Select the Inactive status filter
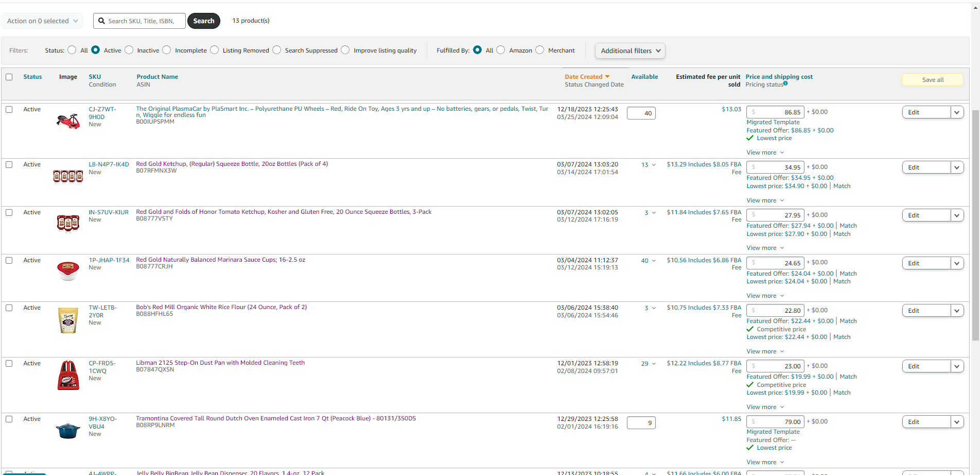Viewport: 980px width, 475px height. coord(129,50)
